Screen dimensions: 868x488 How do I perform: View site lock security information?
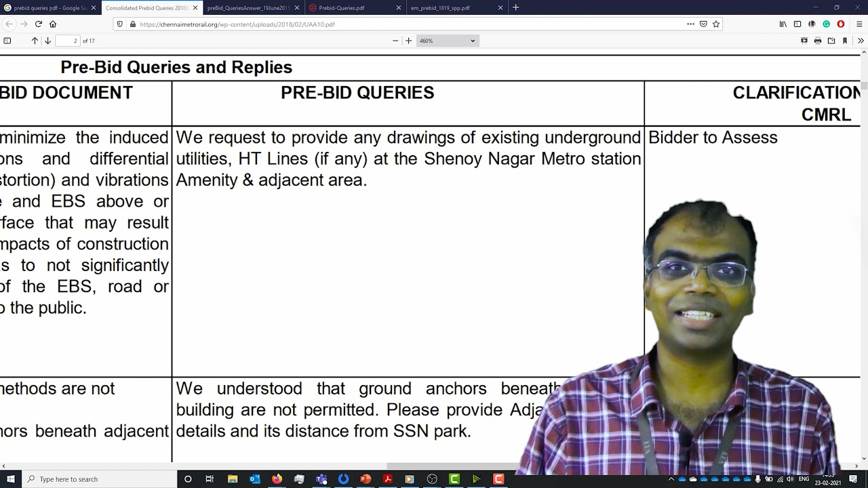pyautogui.click(x=132, y=24)
